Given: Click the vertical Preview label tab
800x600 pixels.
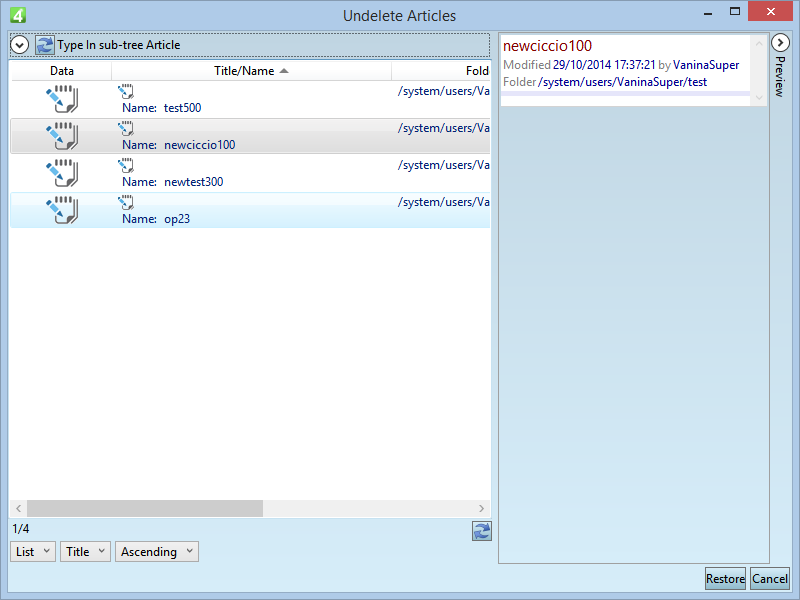Looking at the screenshot, I should 780,77.
